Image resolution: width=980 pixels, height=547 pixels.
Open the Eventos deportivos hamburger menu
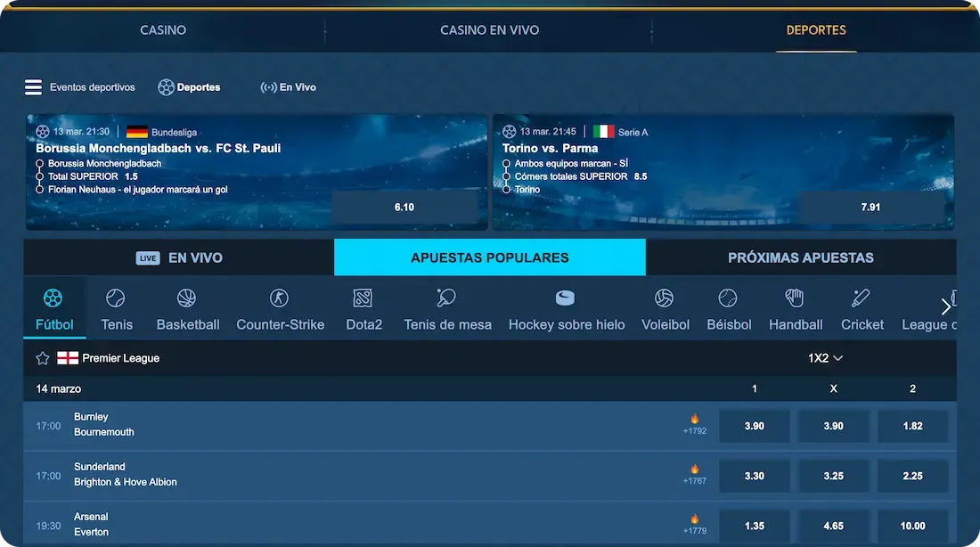(33, 86)
